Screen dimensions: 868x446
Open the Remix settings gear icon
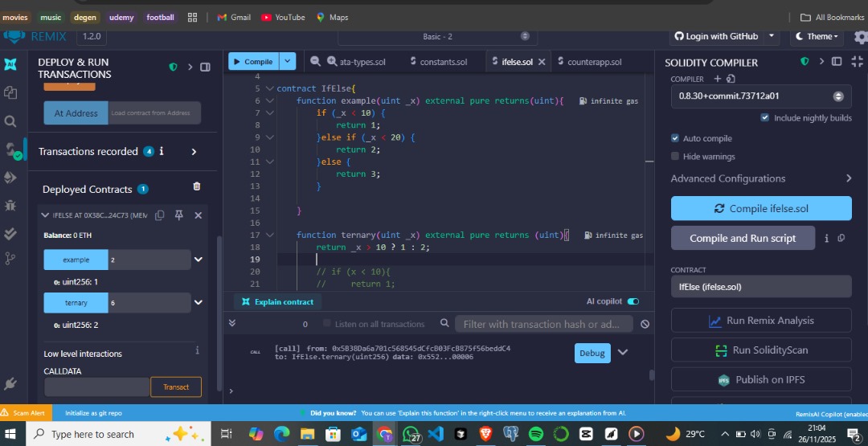point(861,36)
